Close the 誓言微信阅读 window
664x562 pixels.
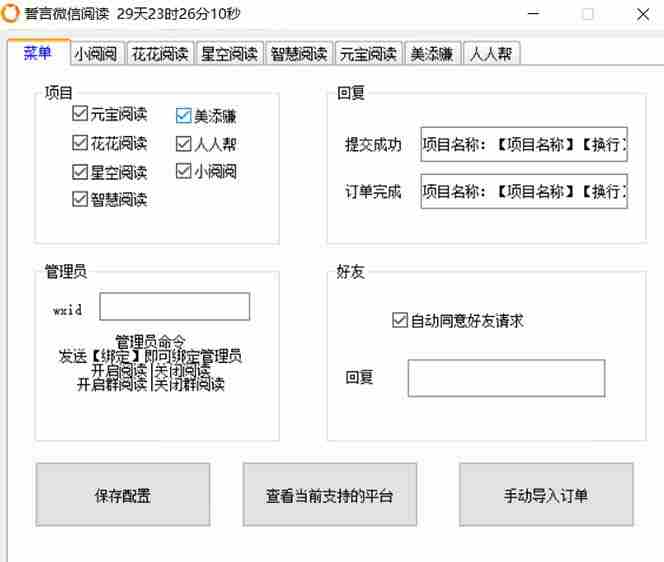643,14
